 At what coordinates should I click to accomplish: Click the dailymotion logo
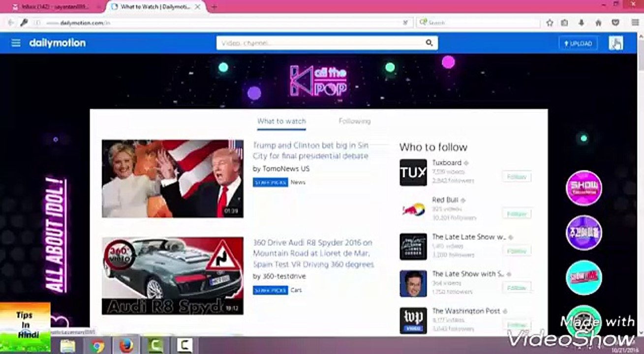click(58, 43)
